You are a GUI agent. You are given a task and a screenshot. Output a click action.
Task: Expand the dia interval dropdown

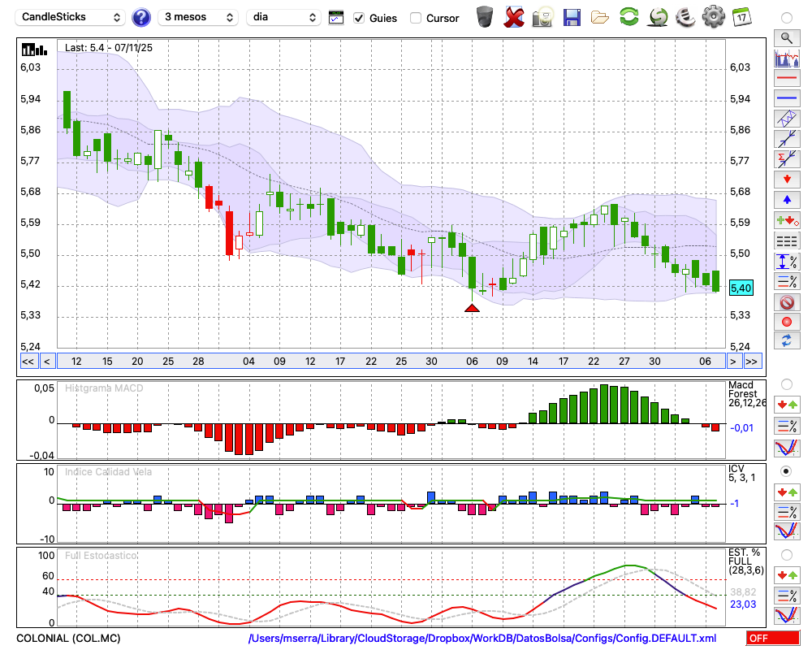(x=285, y=17)
